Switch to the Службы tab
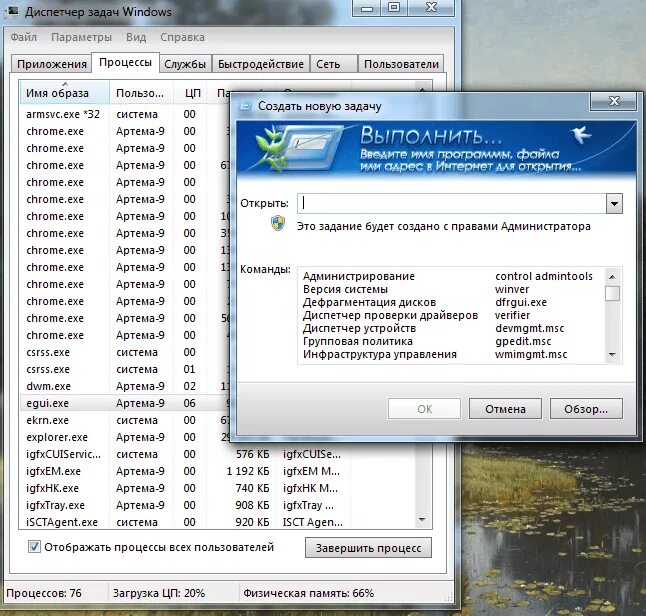This screenshot has width=646, height=616. pos(185,64)
